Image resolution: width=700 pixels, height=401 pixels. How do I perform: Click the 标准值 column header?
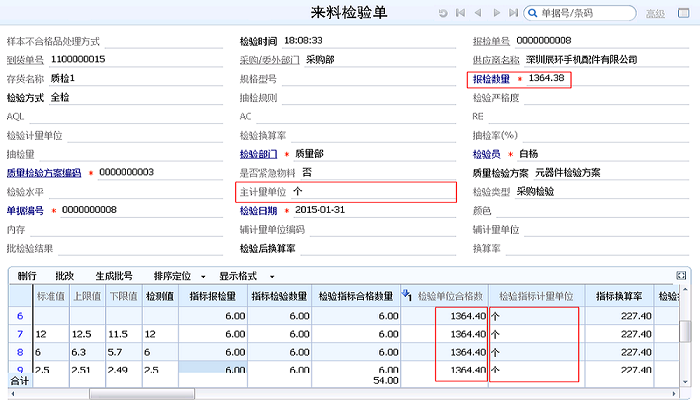[51, 296]
